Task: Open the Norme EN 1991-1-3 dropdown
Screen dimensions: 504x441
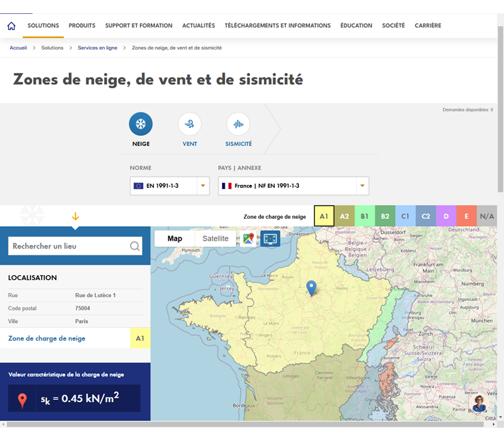Action: coord(170,186)
